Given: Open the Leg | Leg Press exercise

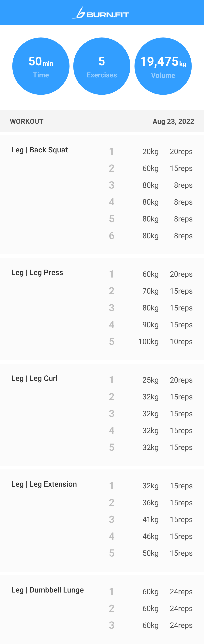Looking at the screenshot, I should (37, 273).
